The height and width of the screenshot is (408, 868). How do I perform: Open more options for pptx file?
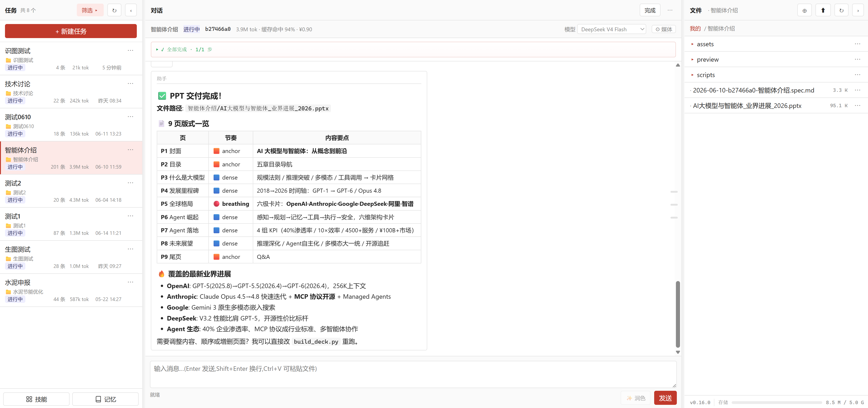pos(858,106)
